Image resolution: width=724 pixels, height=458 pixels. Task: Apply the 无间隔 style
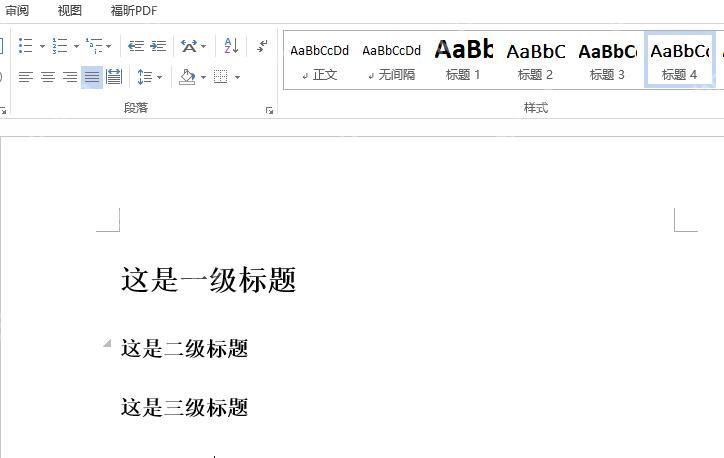(392, 60)
